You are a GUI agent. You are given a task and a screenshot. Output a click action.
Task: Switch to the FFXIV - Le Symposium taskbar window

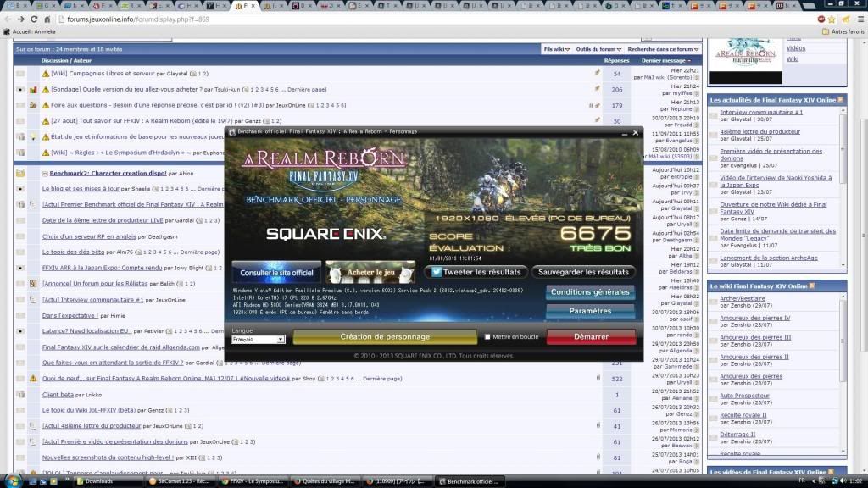coord(253,481)
